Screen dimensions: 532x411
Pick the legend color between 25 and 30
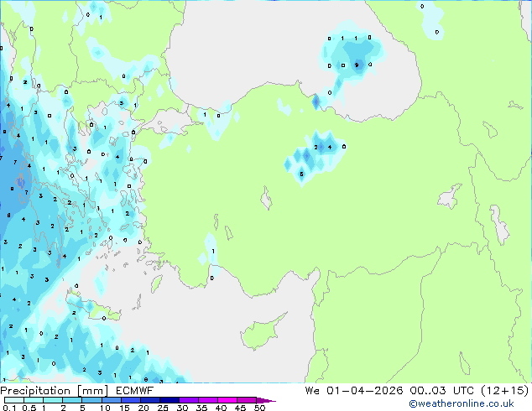point(170,400)
